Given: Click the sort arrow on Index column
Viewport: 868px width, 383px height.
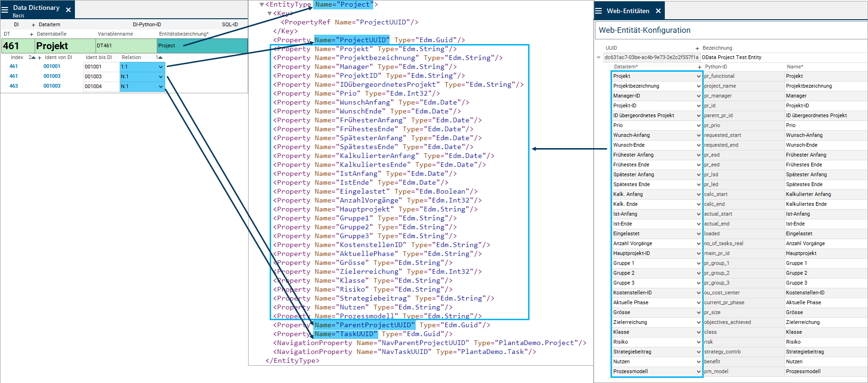Looking at the screenshot, I should pos(32,58).
